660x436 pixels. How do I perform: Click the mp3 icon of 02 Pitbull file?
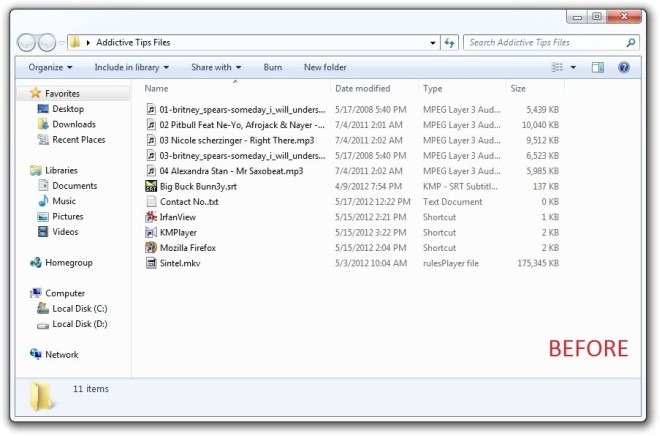pos(151,125)
